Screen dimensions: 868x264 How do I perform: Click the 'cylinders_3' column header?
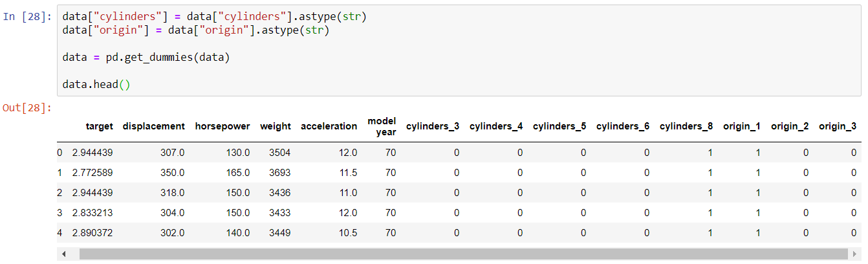(x=433, y=126)
